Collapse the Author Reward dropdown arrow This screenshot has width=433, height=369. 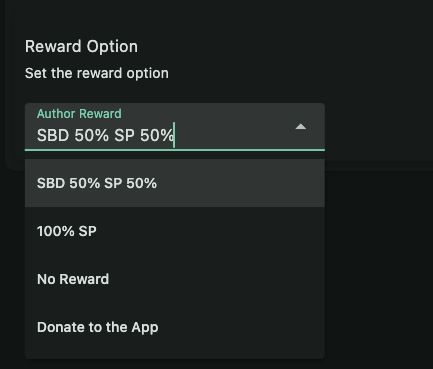coord(301,127)
